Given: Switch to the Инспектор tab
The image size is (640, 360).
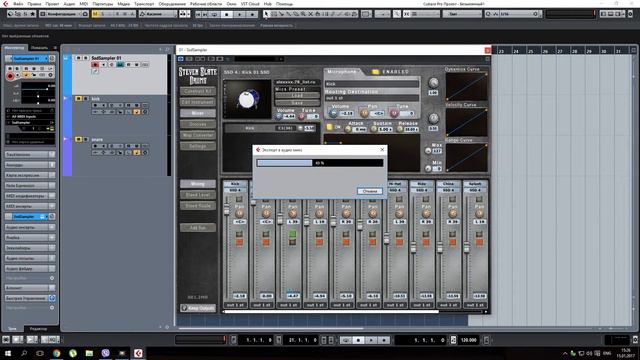Looking at the screenshot, I should [x=15, y=48].
